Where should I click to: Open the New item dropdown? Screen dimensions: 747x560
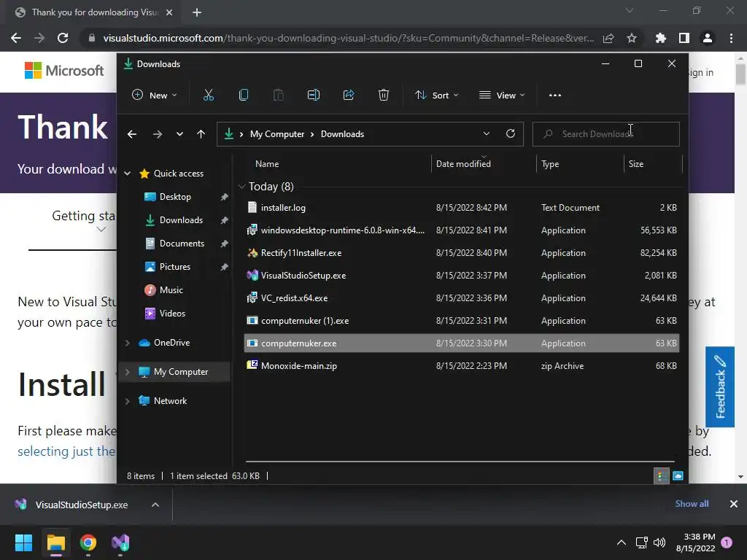point(155,96)
